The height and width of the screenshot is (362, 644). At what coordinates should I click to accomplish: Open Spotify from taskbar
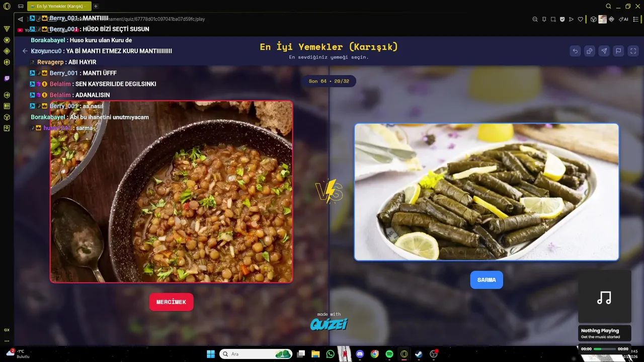[389, 354]
